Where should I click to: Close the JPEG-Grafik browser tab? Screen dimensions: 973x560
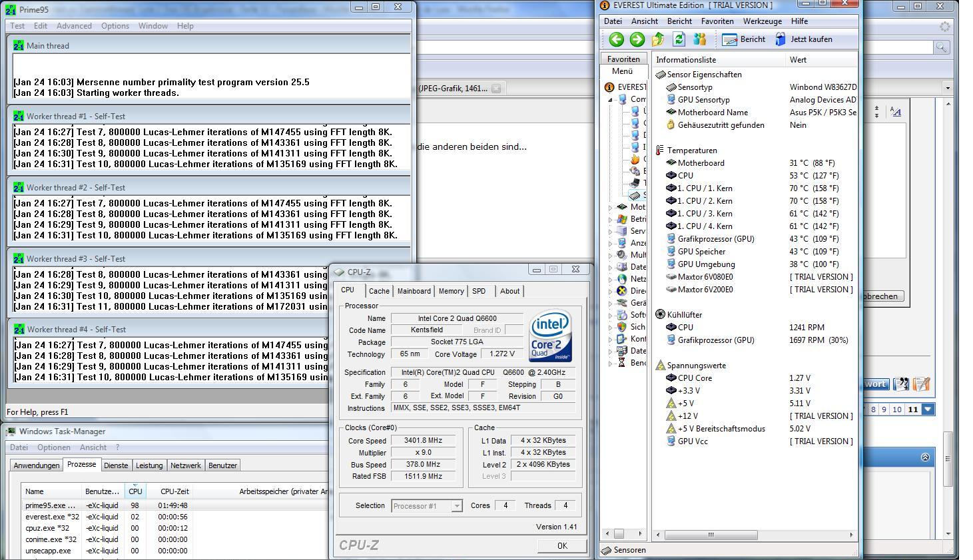(x=496, y=89)
